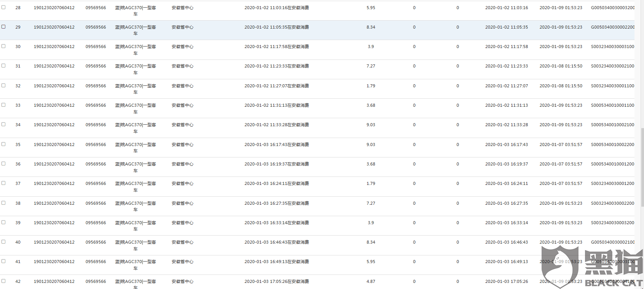This screenshot has width=644, height=289.
Task: Select the code S0032340030001100 in row 32
Action: pyautogui.click(x=613, y=86)
